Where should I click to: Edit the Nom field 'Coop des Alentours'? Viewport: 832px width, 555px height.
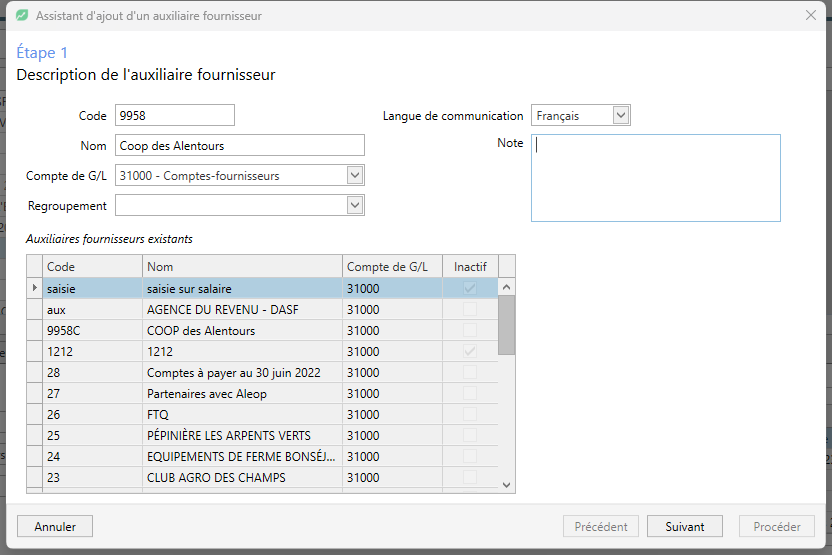[x=240, y=145]
